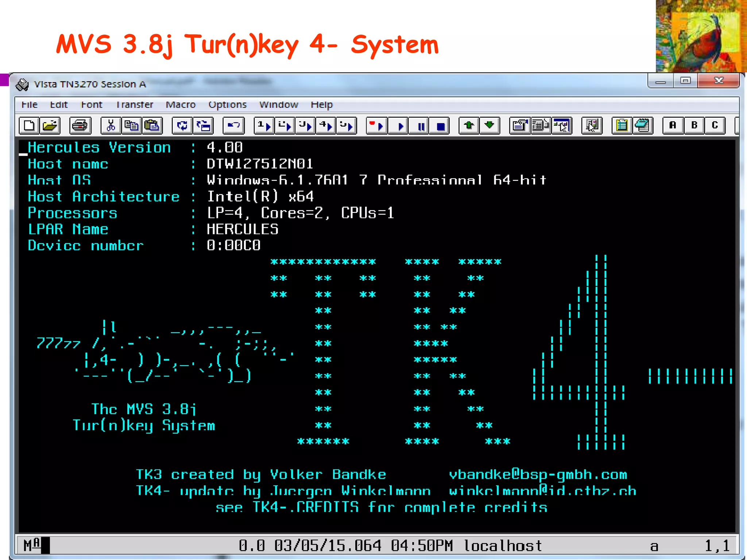Click processors LP=4, Cores=2 value
Viewport: 747px width, 560px height.
[300, 213]
